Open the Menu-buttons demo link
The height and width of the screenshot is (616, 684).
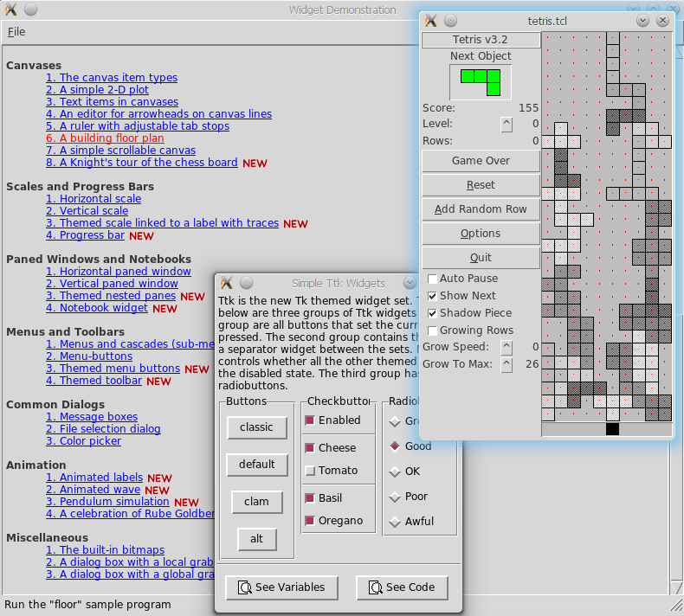[x=89, y=356]
